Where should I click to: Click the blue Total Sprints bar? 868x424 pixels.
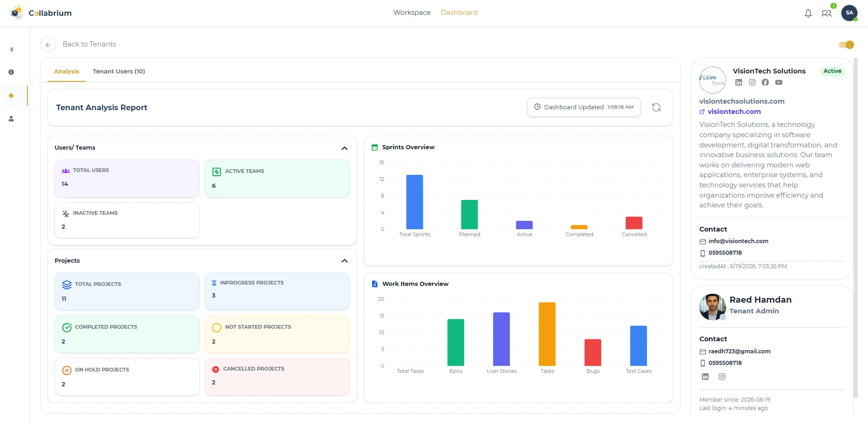[x=414, y=202]
